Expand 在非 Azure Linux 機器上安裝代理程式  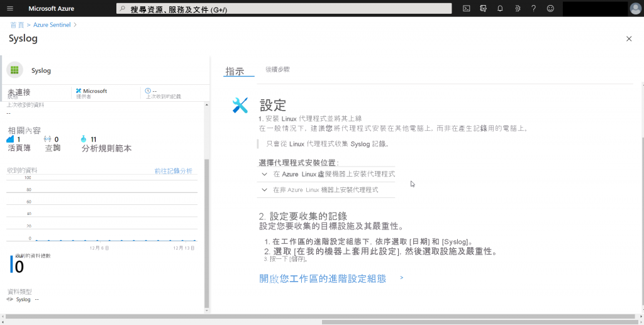326,190
